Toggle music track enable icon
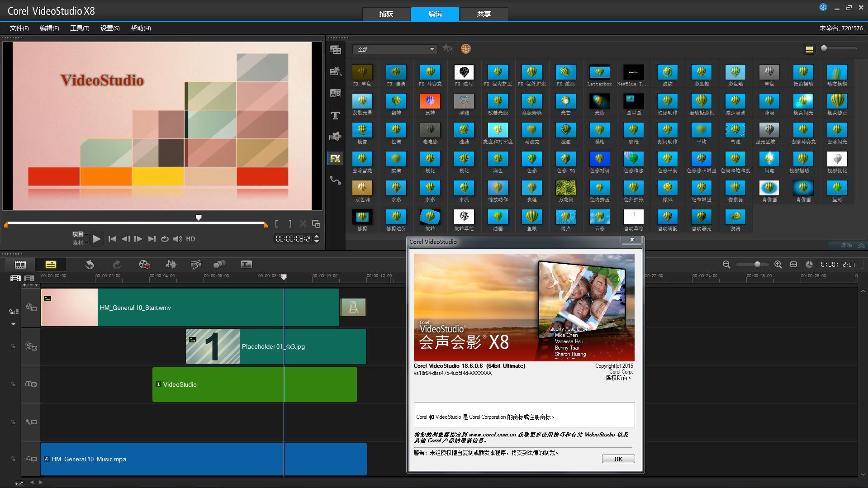868x488 pixels. coord(31,459)
